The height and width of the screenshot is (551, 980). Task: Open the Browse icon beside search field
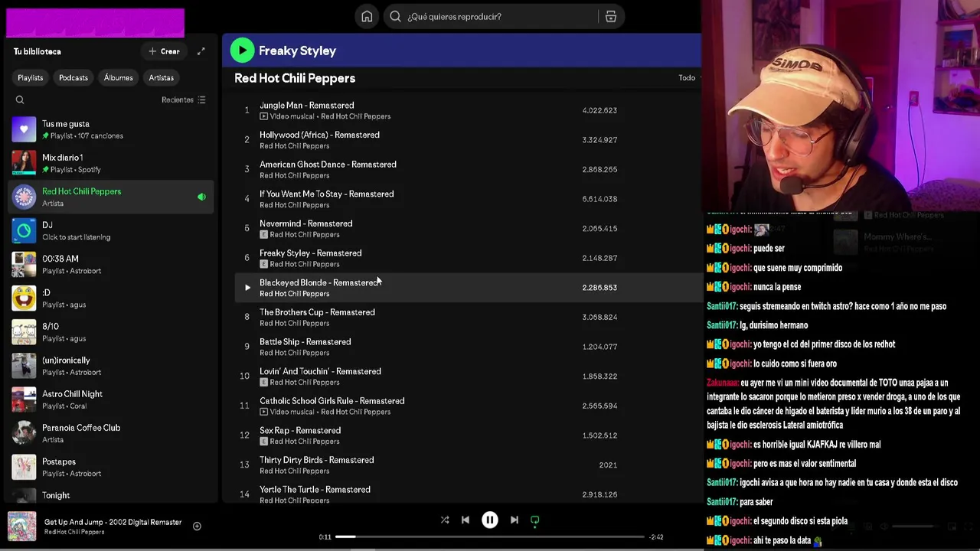click(x=611, y=16)
